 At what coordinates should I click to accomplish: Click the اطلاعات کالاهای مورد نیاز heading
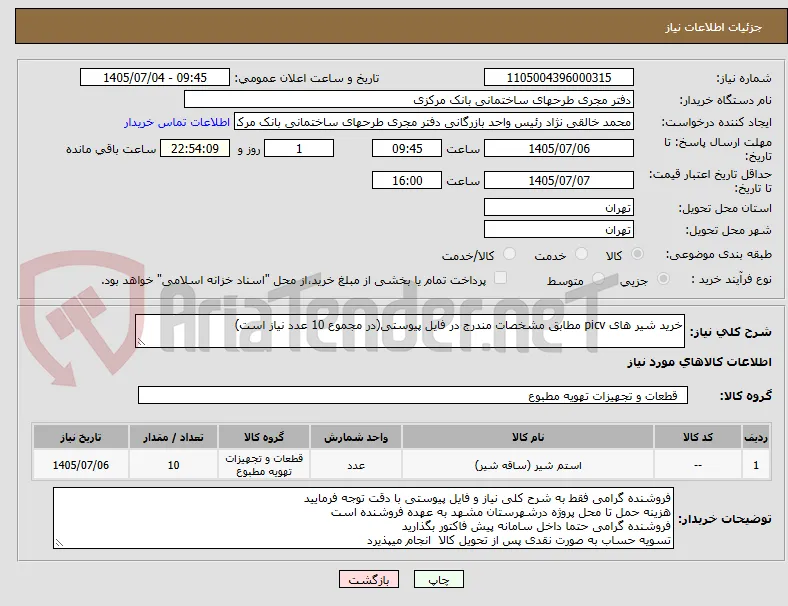[699, 362]
